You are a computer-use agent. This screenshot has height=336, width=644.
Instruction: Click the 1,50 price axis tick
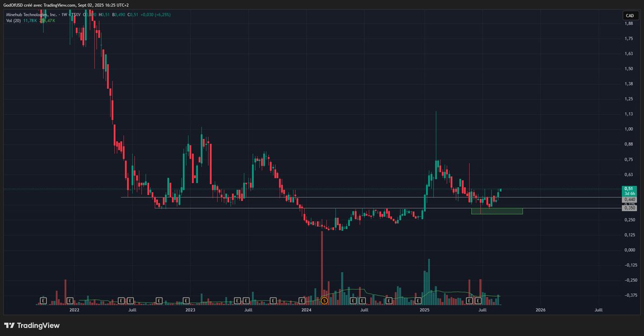(x=629, y=69)
